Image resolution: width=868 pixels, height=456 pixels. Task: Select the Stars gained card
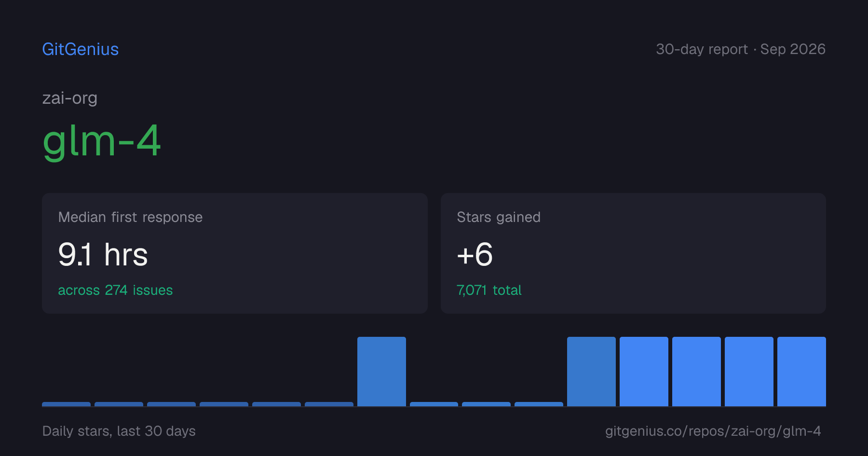click(x=633, y=253)
